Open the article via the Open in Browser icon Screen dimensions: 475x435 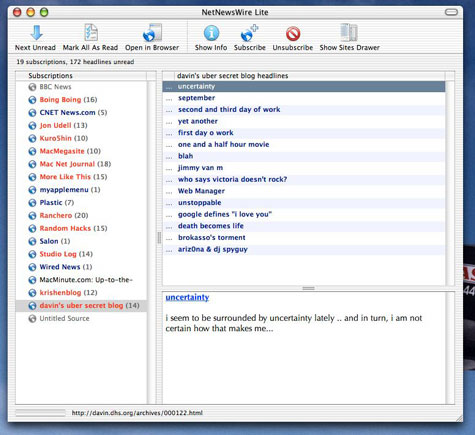(x=152, y=33)
